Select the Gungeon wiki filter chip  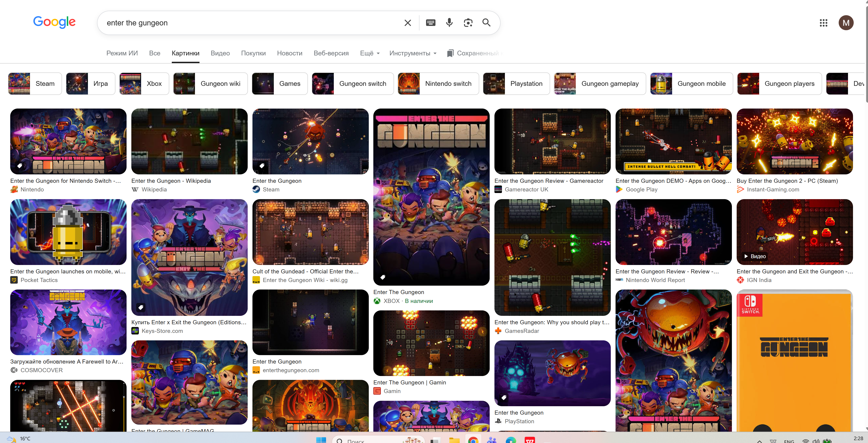(210, 84)
